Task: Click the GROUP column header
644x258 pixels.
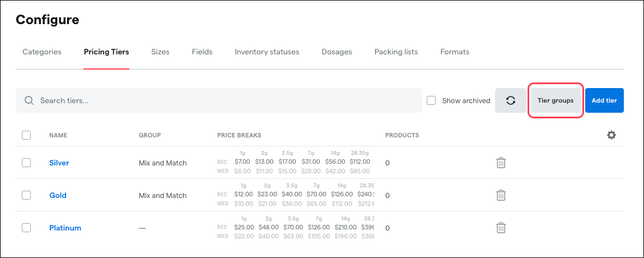Action: (x=150, y=135)
